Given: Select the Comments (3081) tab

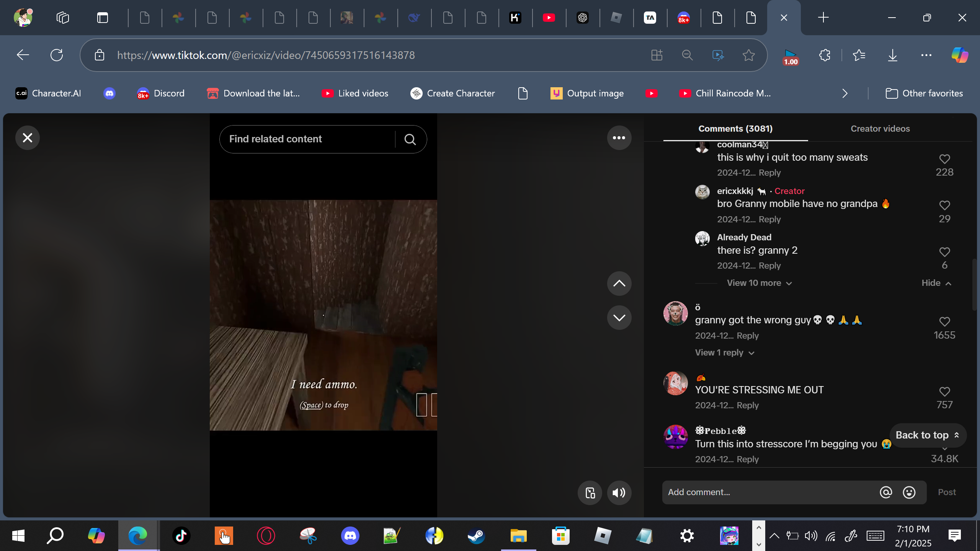Looking at the screenshot, I should point(735,129).
